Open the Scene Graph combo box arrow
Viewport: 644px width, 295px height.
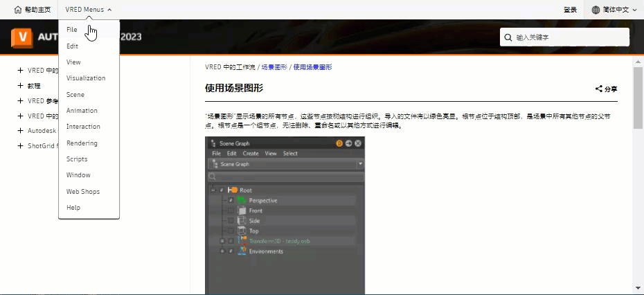pyautogui.click(x=360, y=164)
